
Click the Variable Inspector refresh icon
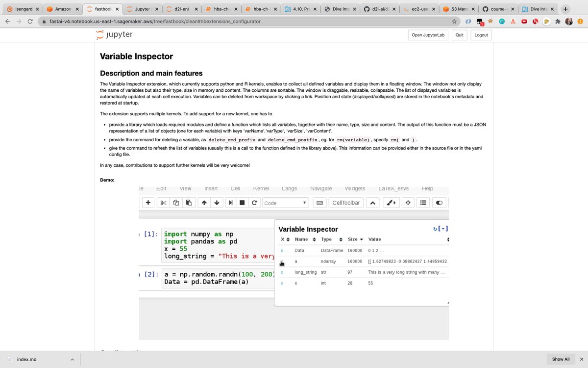click(x=435, y=229)
